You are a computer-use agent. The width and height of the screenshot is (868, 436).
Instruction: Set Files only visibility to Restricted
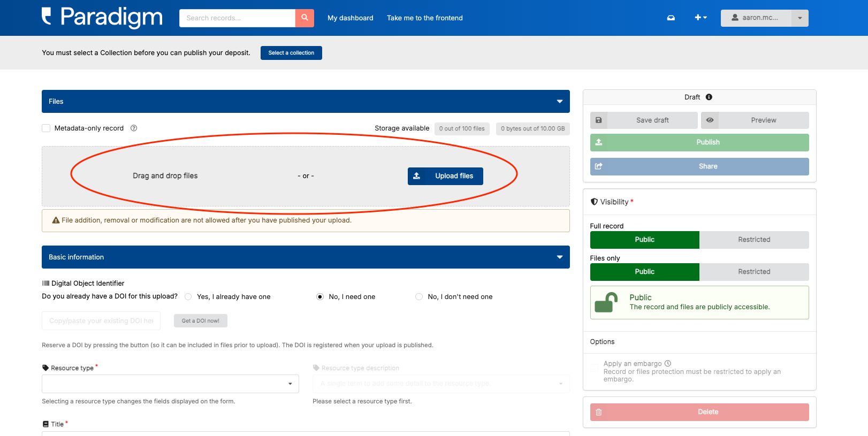click(754, 272)
